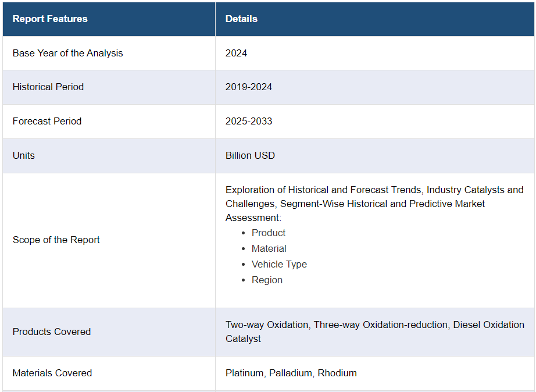The height and width of the screenshot is (392, 536).
Task: Click the Billion USD value
Action: click(250, 155)
